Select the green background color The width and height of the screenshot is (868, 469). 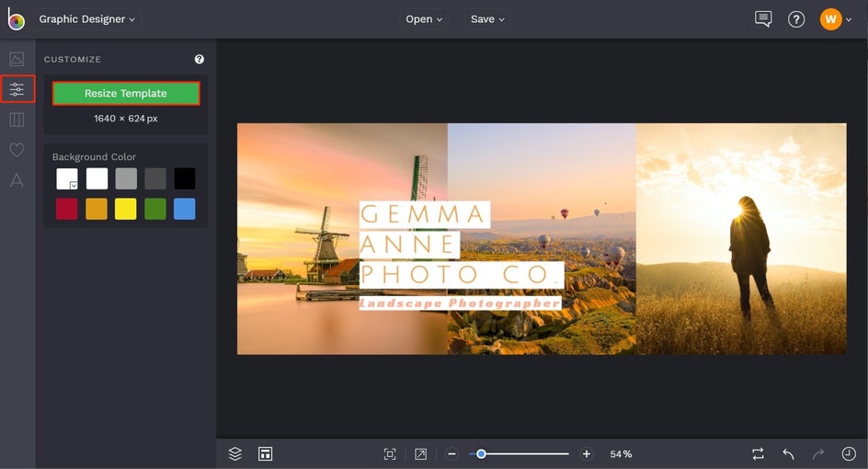(155, 209)
